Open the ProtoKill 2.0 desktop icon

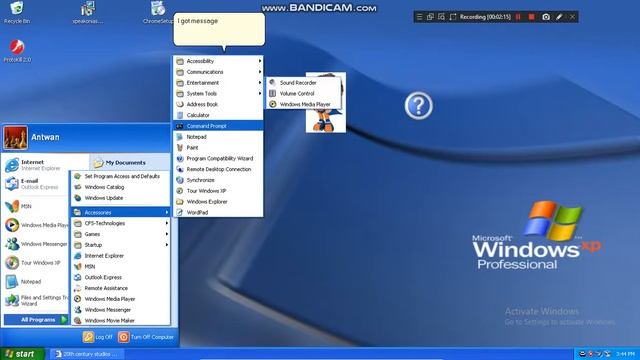(x=17, y=51)
